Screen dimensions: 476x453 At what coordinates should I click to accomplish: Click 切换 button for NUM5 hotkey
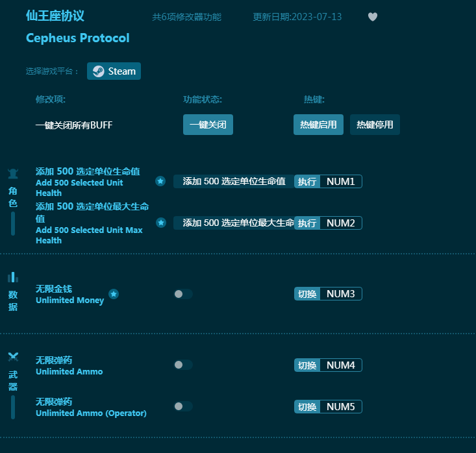click(x=307, y=406)
